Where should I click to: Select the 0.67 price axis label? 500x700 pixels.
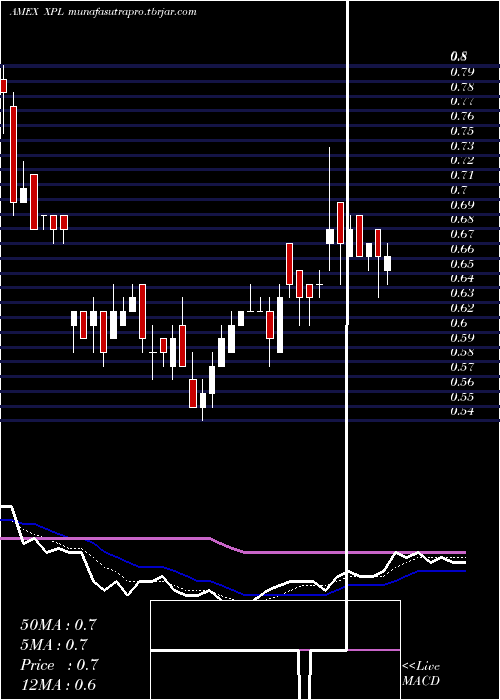click(462, 234)
